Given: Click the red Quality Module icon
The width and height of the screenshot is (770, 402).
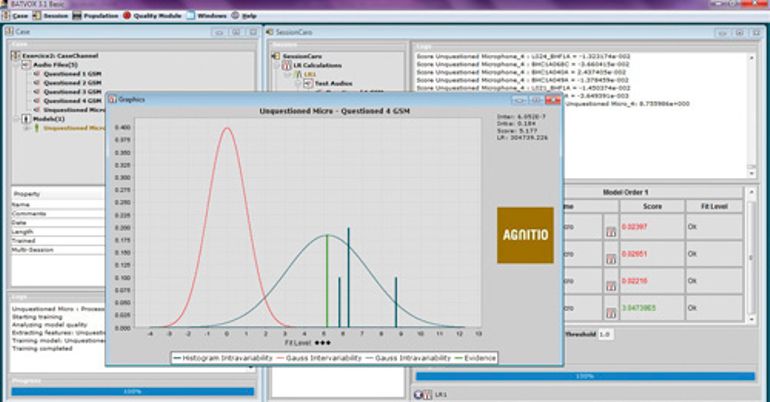Looking at the screenshot, I should tap(127, 16).
